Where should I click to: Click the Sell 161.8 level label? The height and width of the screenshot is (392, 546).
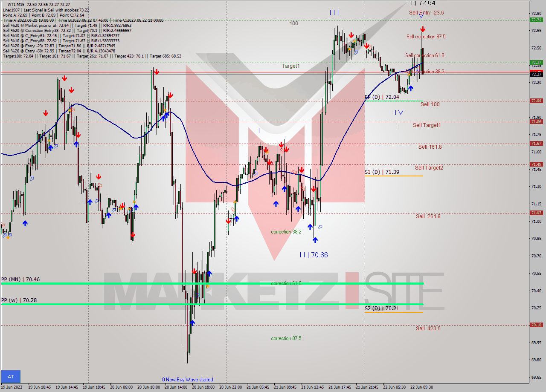tap(430, 147)
